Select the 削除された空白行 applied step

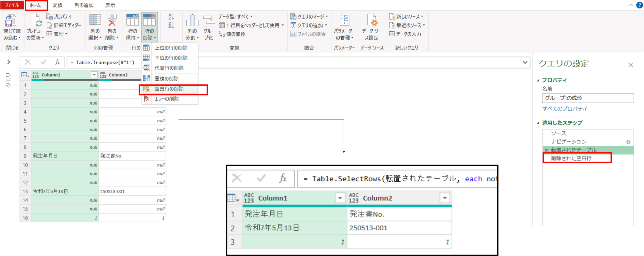588,158
